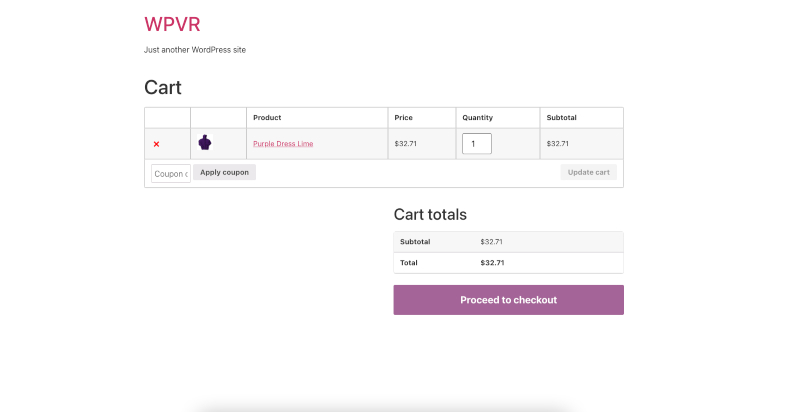Click the Cart totals heading
The width and height of the screenshot is (800, 412).
click(x=430, y=214)
